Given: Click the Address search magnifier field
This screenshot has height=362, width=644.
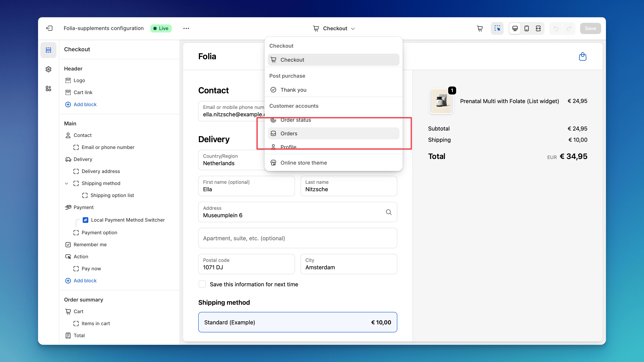Looking at the screenshot, I should (x=389, y=212).
